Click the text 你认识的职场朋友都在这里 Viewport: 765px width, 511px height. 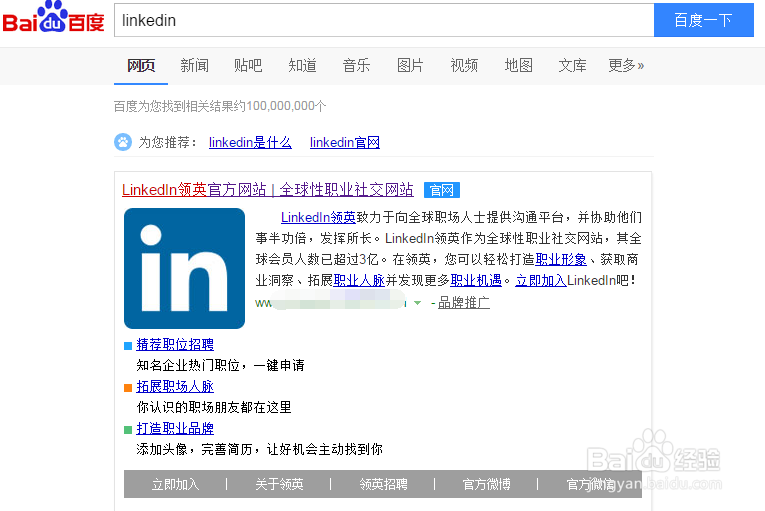(214, 407)
